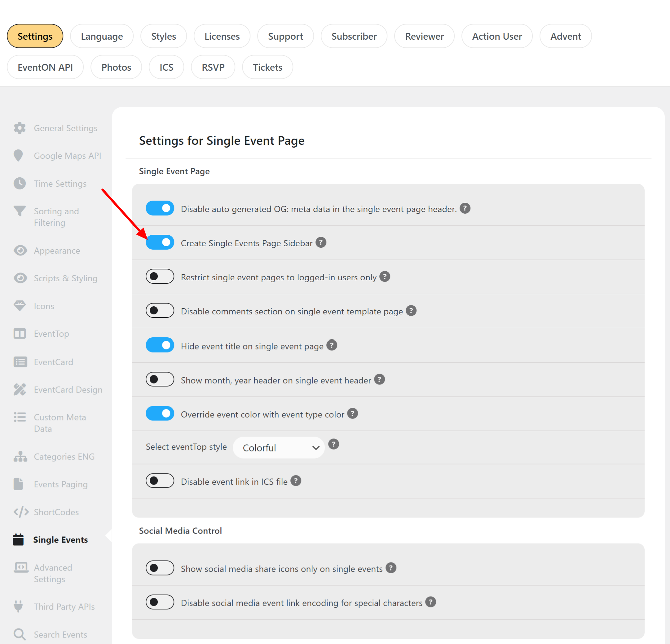Click the Categories ENG sitemap icon
670x644 pixels.
[20, 456]
